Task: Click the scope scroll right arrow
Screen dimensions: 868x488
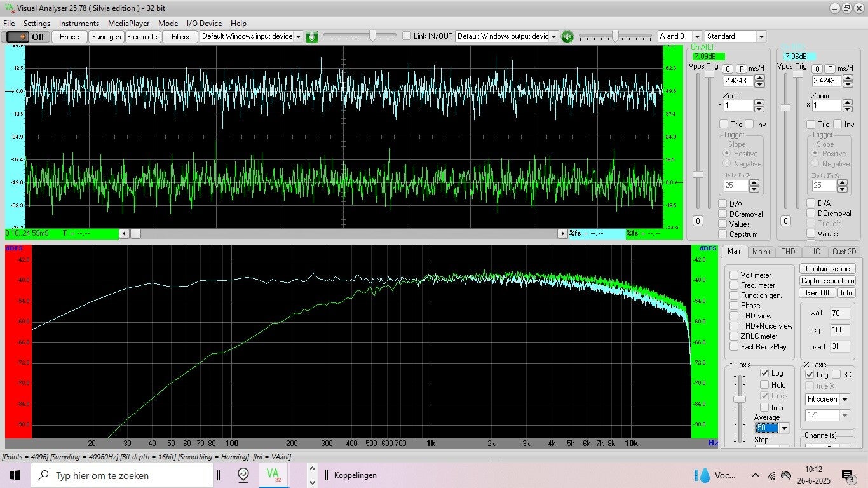Action: point(562,234)
